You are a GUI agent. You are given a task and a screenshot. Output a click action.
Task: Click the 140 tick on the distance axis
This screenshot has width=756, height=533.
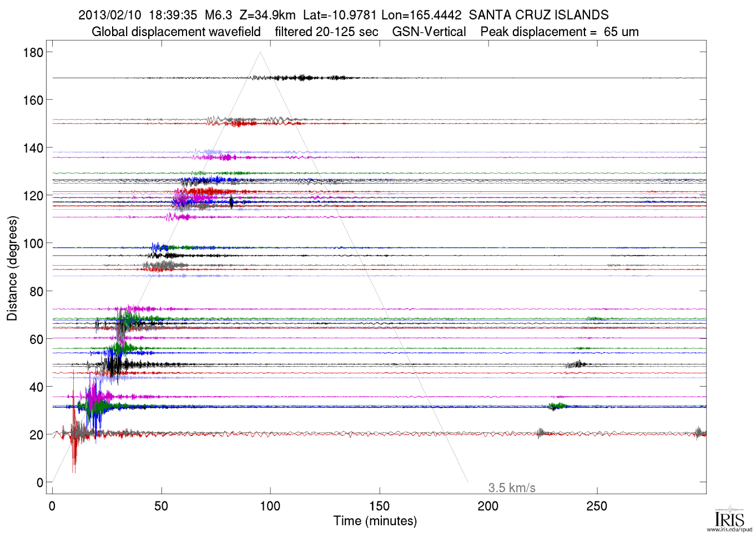(x=33, y=148)
